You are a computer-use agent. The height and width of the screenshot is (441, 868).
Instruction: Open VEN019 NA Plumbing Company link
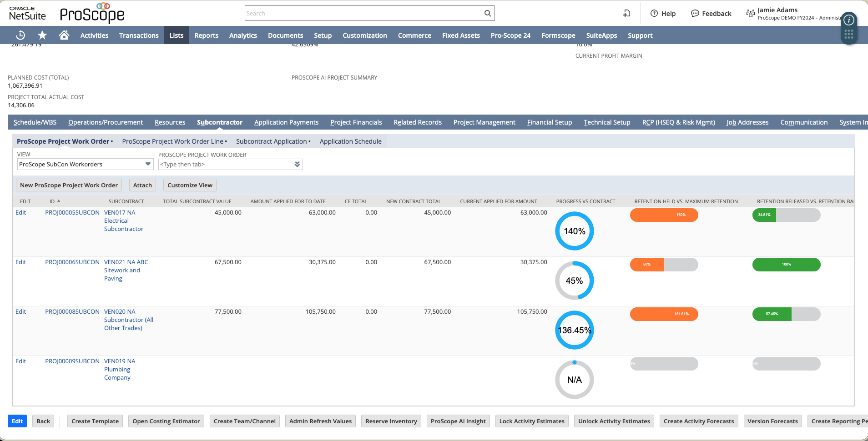(120, 369)
